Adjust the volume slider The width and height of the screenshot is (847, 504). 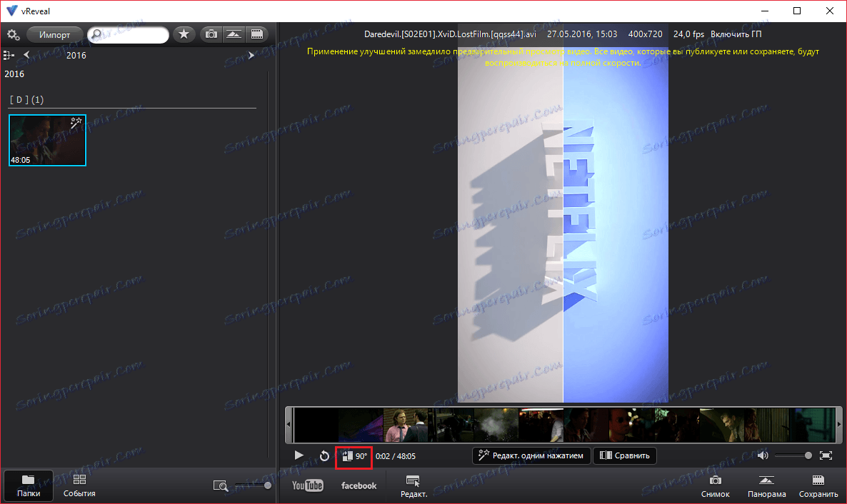[793, 455]
